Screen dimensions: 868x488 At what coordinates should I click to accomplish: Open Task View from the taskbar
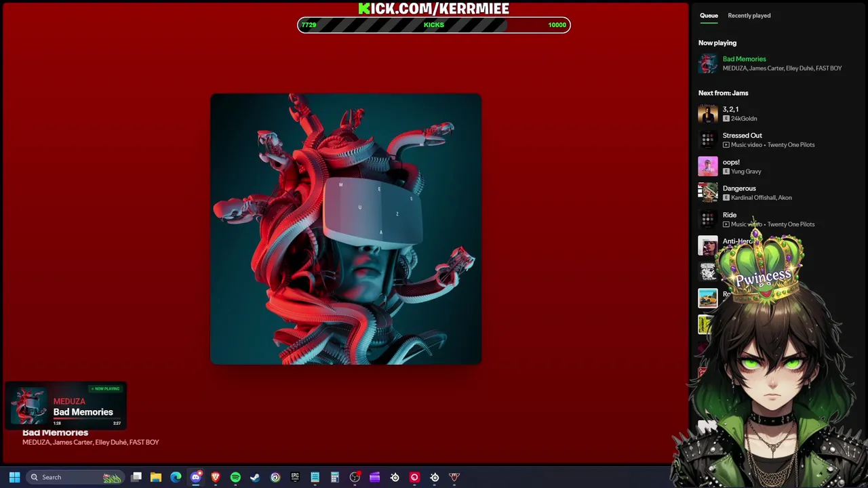point(136,477)
